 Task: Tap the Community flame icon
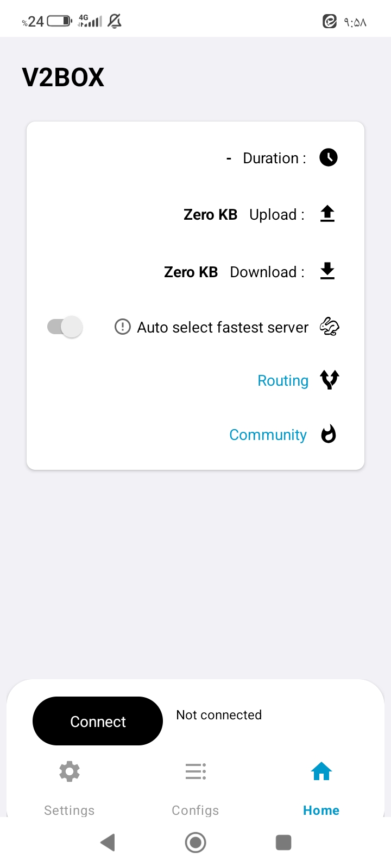click(329, 434)
